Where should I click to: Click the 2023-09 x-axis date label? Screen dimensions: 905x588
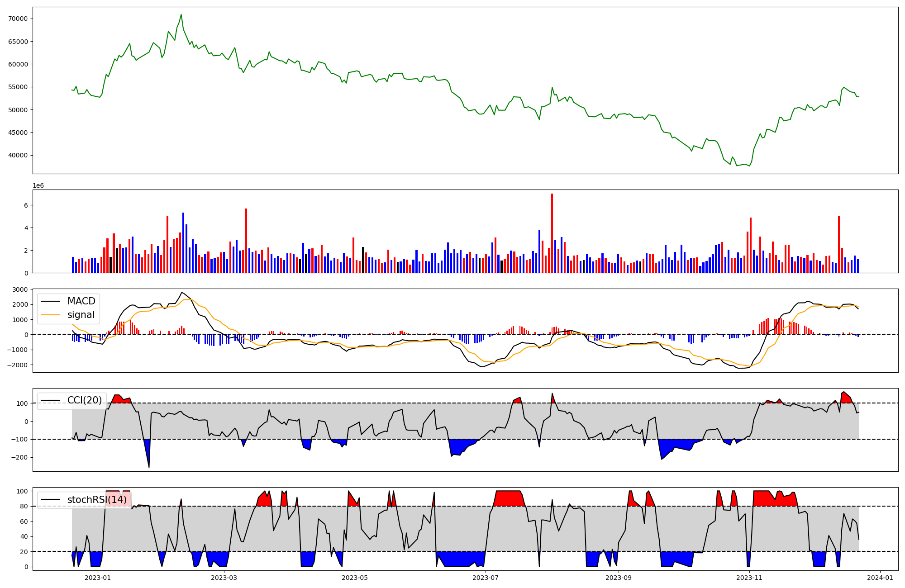619,578
